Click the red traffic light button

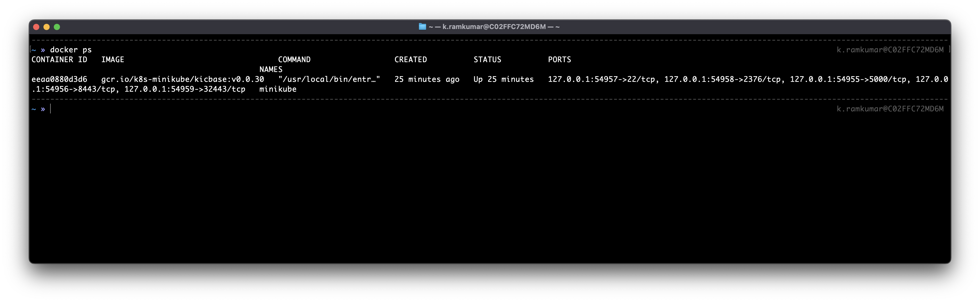(x=36, y=27)
